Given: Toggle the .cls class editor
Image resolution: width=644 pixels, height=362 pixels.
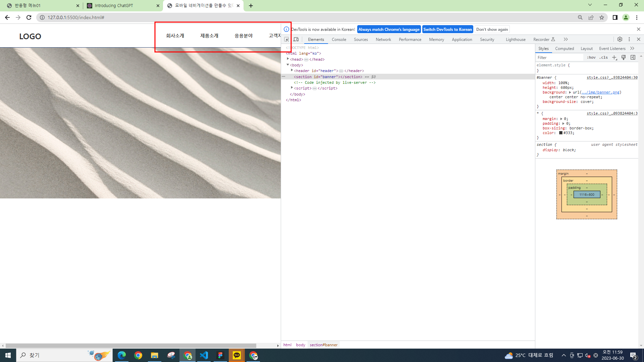Looking at the screenshot, I should [604, 58].
